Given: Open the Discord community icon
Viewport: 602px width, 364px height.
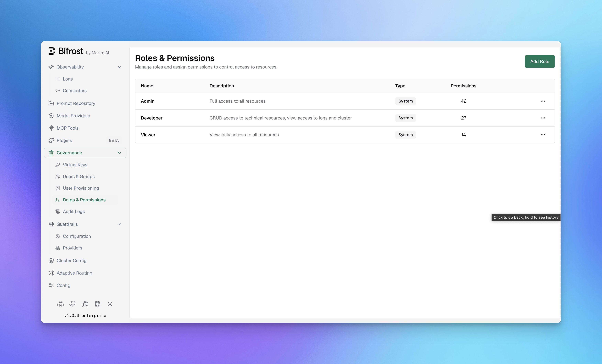Looking at the screenshot, I should pyautogui.click(x=60, y=304).
